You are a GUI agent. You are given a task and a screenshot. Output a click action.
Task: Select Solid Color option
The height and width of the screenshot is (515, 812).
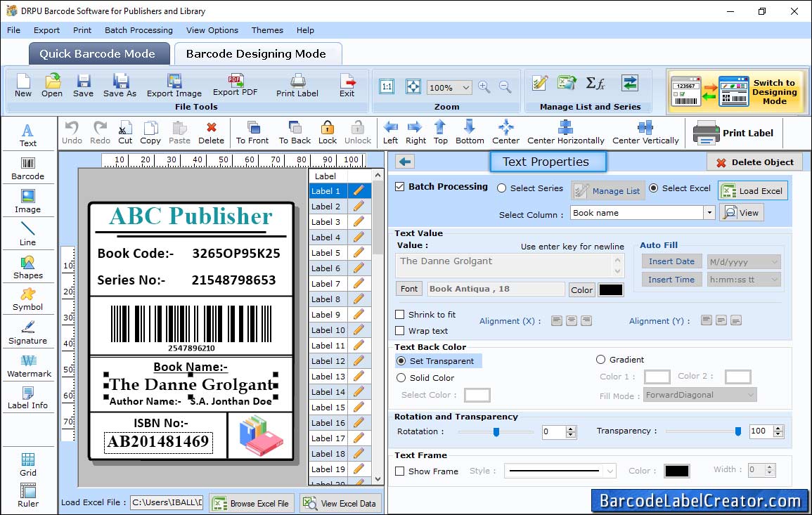(x=401, y=378)
